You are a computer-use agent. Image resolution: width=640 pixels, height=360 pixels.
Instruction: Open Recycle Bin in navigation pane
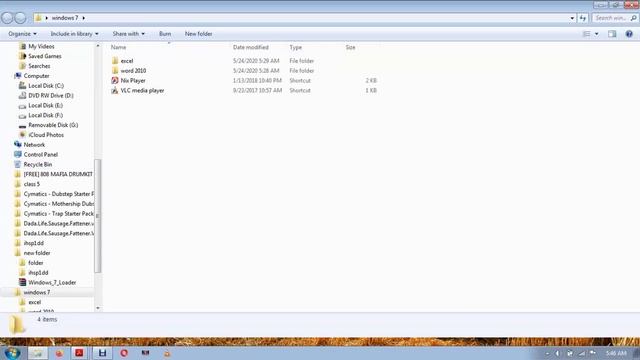(38, 164)
